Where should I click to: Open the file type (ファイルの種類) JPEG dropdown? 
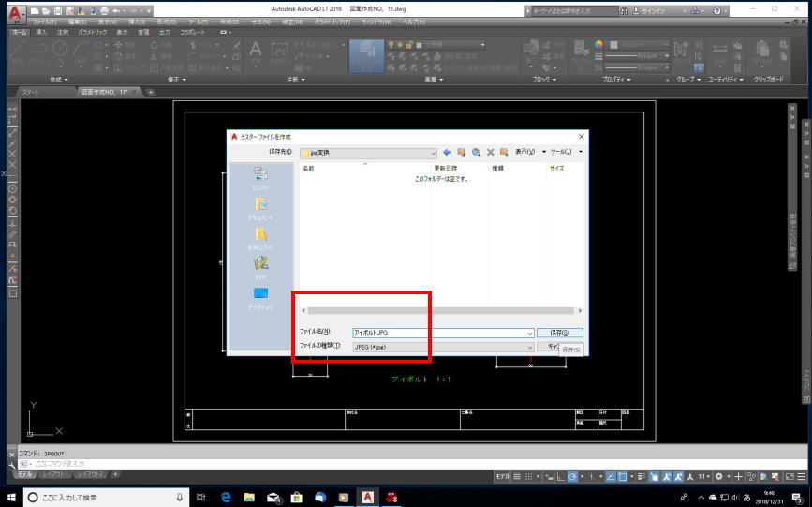(x=443, y=347)
